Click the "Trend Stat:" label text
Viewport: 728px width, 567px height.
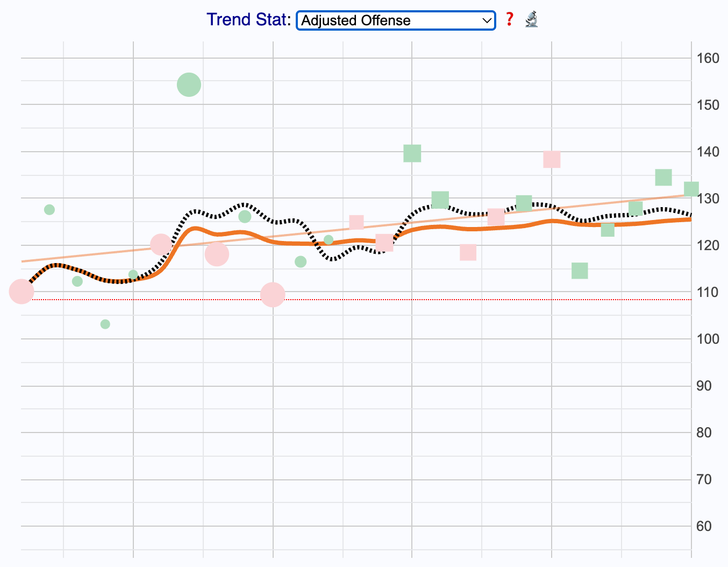click(x=248, y=20)
